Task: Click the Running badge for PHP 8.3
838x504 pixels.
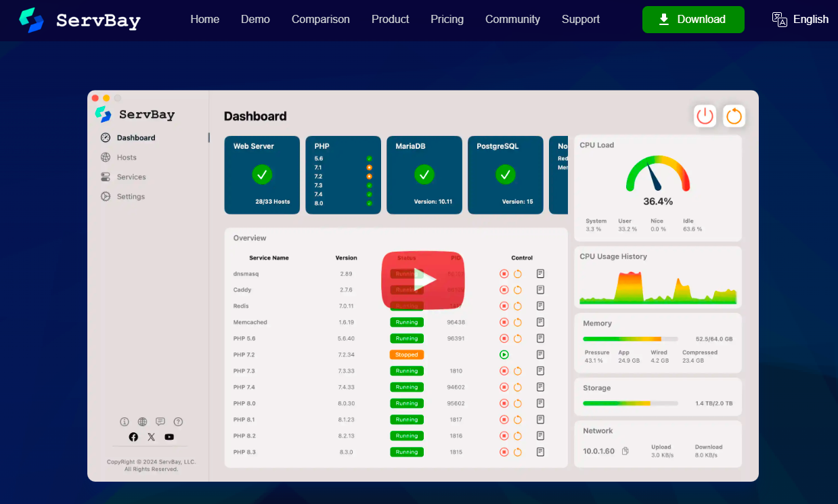Action: click(407, 452)
